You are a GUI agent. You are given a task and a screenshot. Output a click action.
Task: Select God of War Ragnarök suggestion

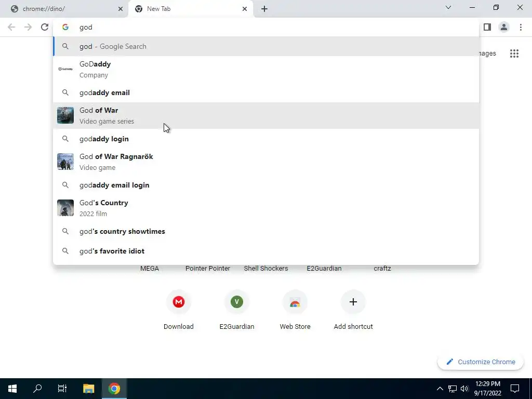pyautogui.click(x=266, y=162)
